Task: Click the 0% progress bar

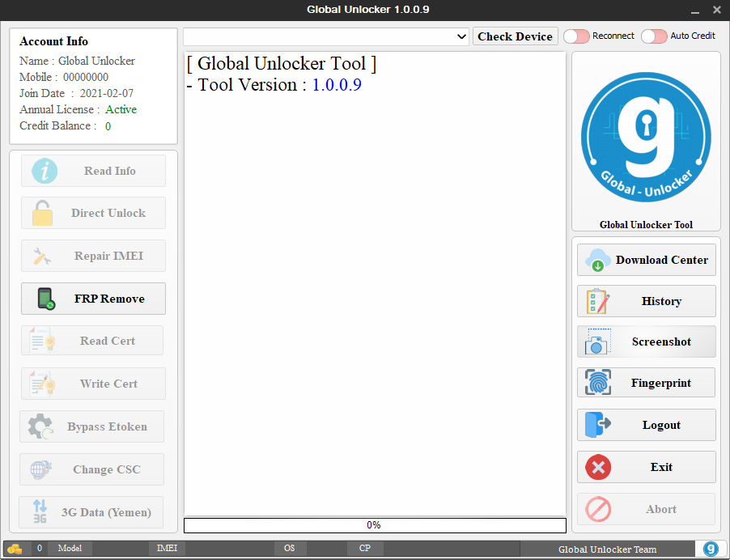Action: coord(375,525)
